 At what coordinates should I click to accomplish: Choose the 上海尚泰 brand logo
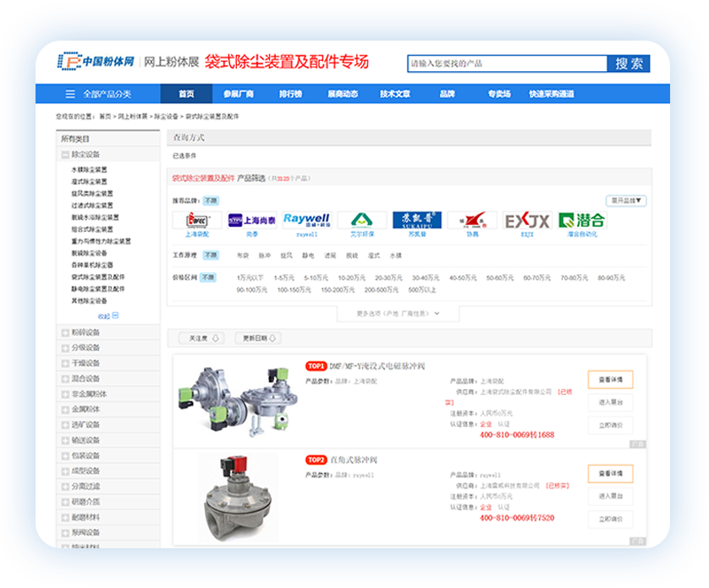[x=252, y=220]
